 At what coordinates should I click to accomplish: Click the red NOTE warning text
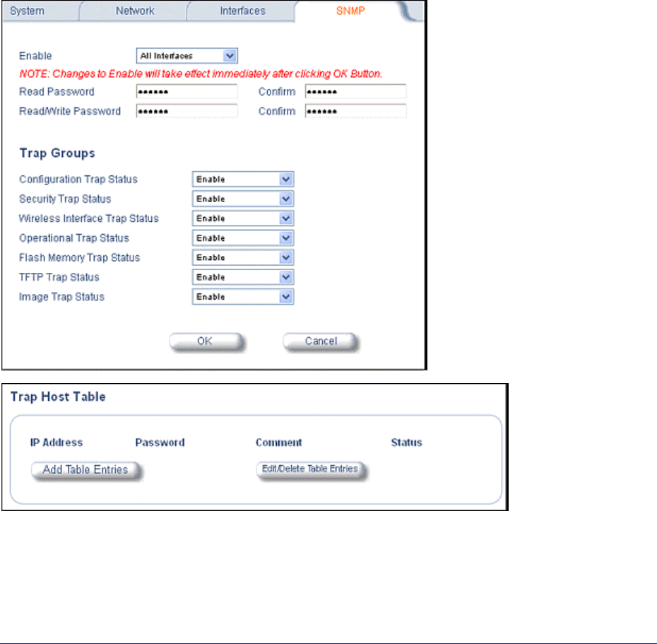[201, 74]
